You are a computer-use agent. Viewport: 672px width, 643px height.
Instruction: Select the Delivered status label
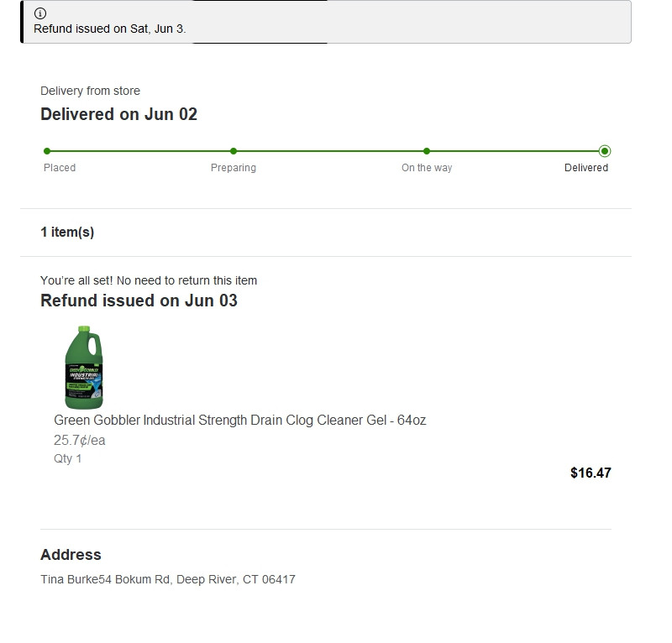tap(586, 168)
